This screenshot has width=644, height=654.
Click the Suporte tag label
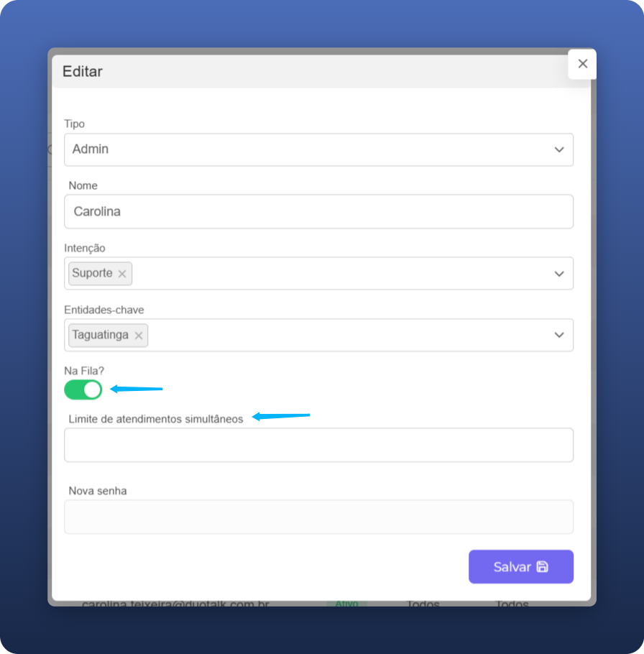point(92,273)
